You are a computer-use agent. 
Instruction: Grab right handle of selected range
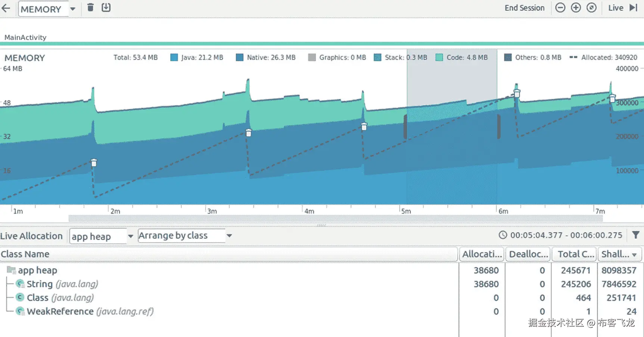(498, 127)
